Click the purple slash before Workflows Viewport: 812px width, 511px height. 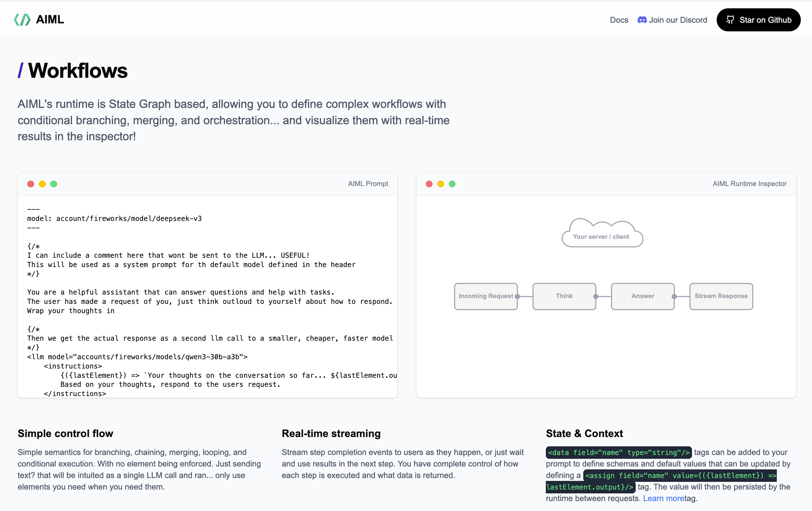click(x=20, y=70)
